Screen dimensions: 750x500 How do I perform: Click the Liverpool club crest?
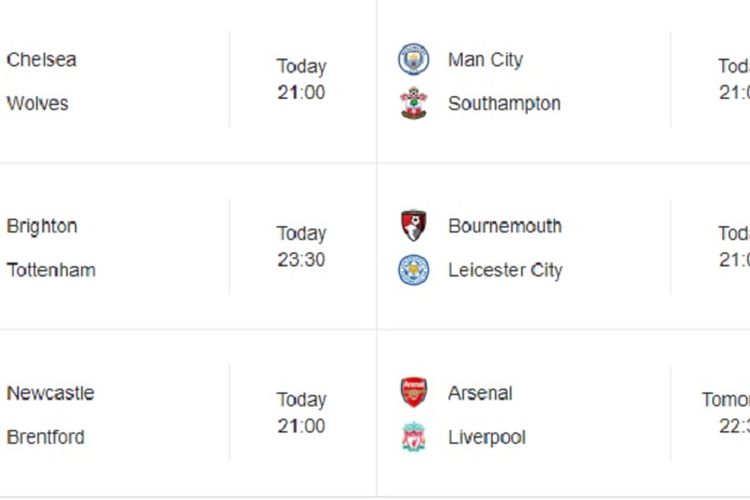414,436
